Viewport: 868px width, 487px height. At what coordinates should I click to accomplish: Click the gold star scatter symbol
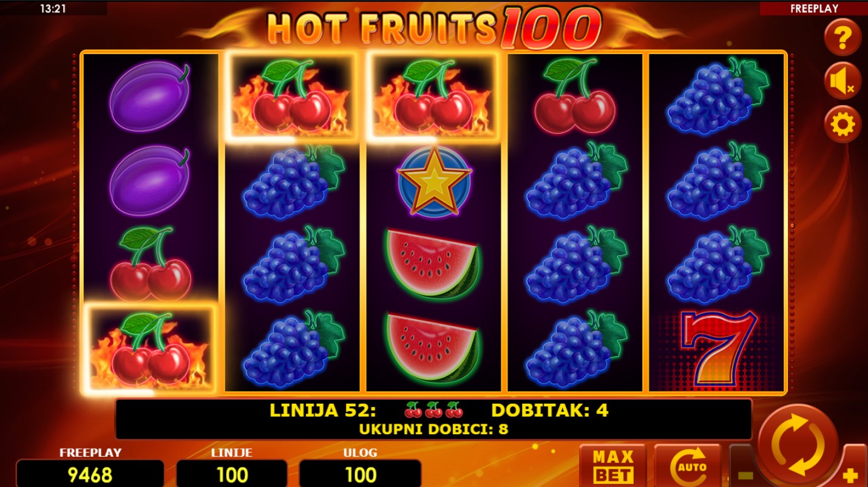[x=434, y=180]
